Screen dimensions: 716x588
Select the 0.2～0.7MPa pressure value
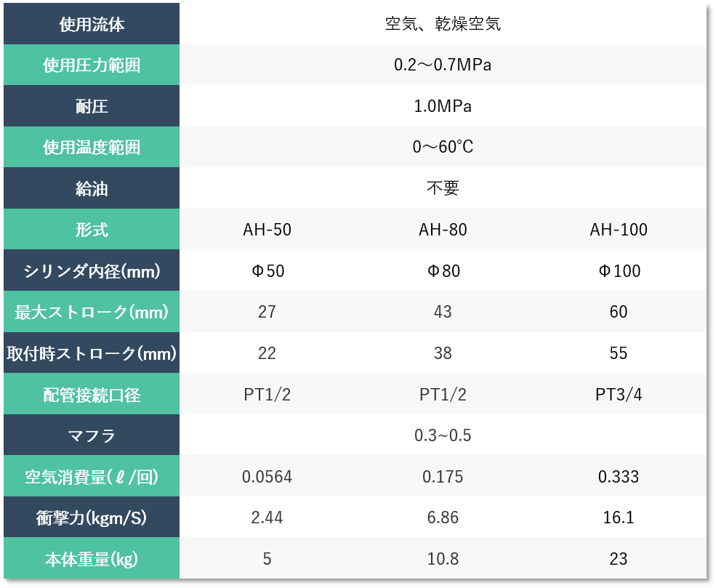click(443, 65)
